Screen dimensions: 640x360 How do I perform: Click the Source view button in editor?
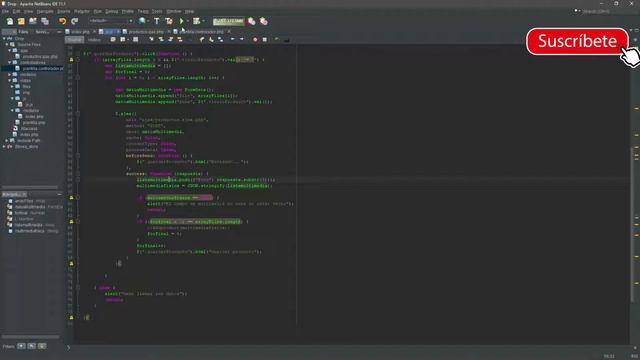coord(74,40)
